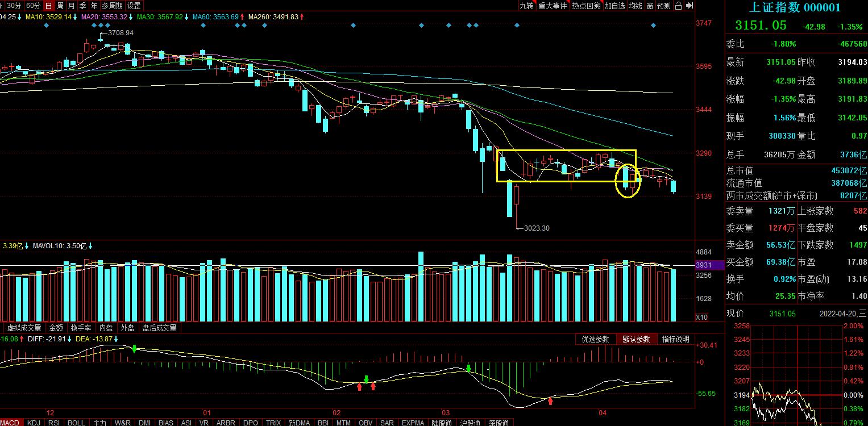
Task: Click 加自选 to add to watchlist
Action: click(614, 6)
